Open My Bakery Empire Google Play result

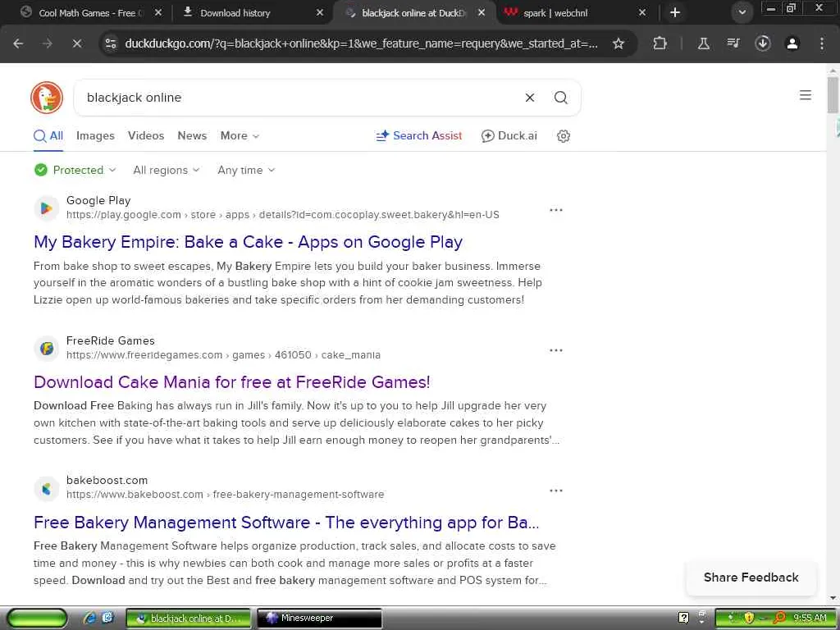pos(248,242)
